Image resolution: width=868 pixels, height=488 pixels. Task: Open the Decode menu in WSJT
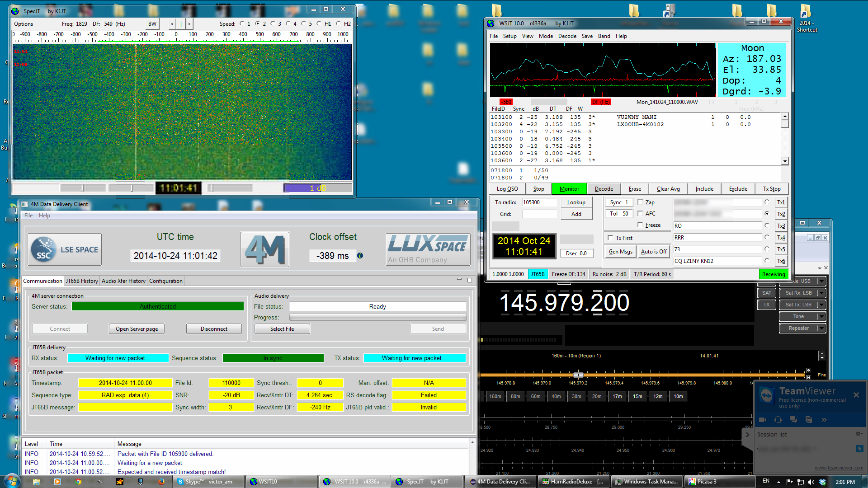click(567, 36)
